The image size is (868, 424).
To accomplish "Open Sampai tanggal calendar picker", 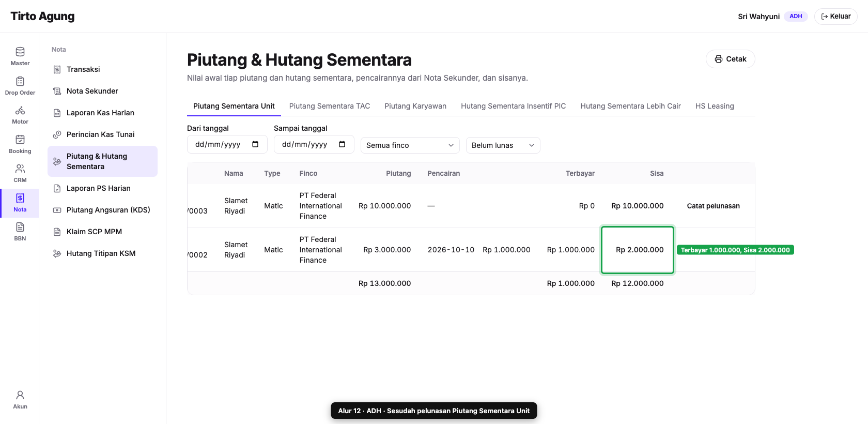I will [342, 144].
